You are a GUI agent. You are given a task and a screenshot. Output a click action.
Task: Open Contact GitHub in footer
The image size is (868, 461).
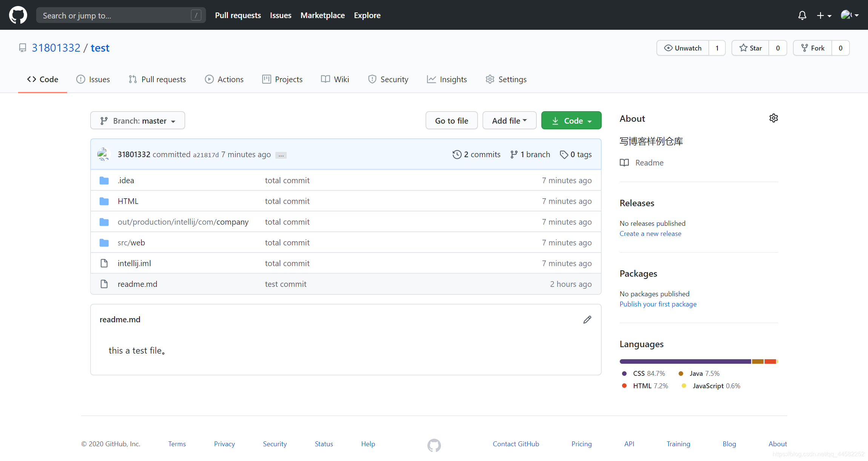tap(516, 444)
